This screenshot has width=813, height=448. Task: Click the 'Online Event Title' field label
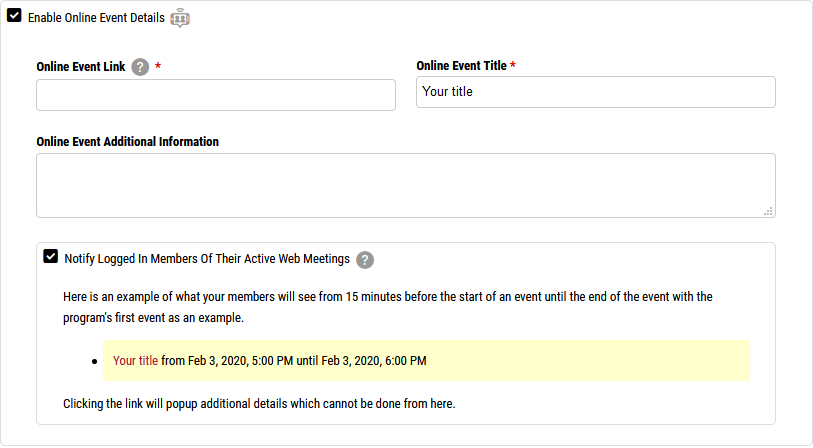pyautogui.click(x=461, y=66)
